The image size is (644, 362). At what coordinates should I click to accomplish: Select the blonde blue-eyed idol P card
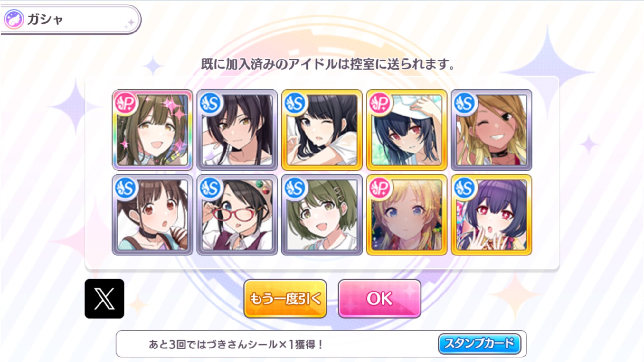pyautogui.click(x=407, y=215)
